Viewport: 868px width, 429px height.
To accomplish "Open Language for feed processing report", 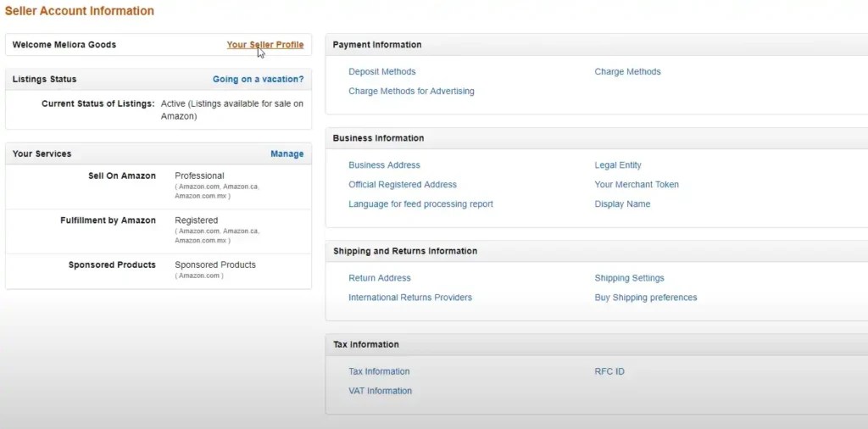I will point(420,203).
